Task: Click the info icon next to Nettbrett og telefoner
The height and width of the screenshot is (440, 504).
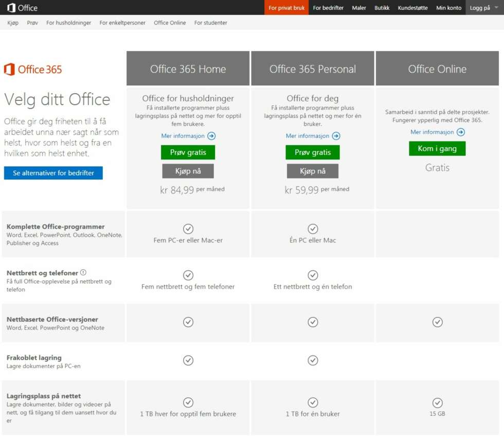Action: coord(83,272)
